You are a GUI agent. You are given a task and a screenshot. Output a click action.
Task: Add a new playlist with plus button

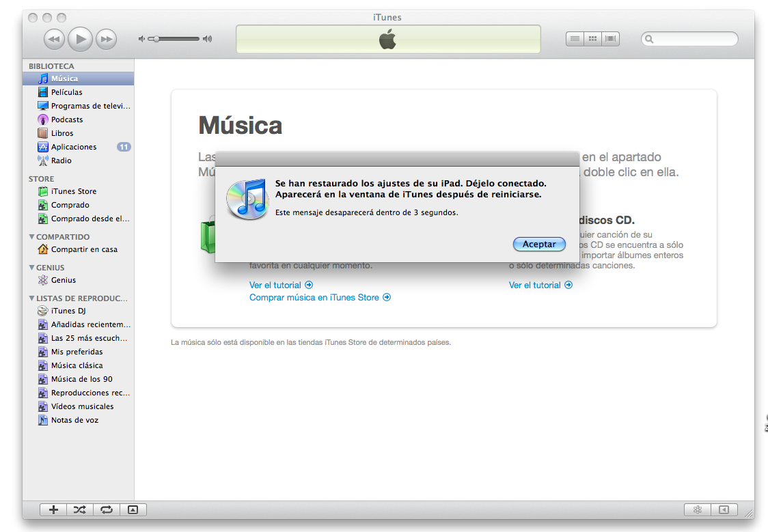tap(53, 510)
